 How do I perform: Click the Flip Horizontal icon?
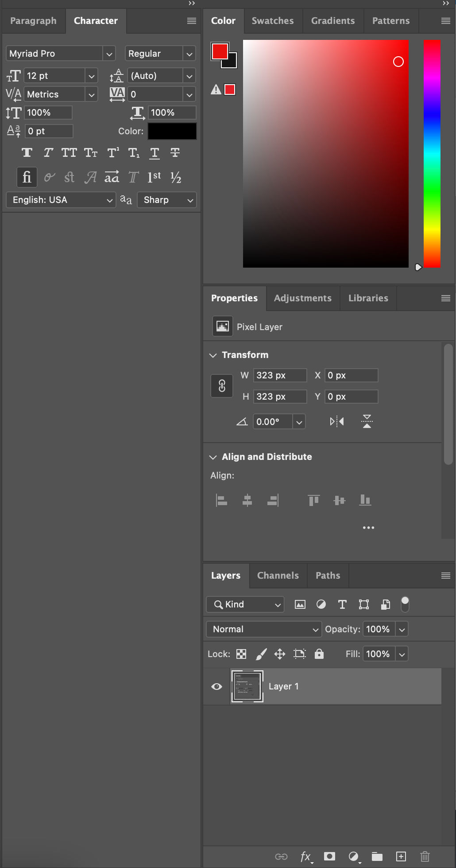pos(337,421)
